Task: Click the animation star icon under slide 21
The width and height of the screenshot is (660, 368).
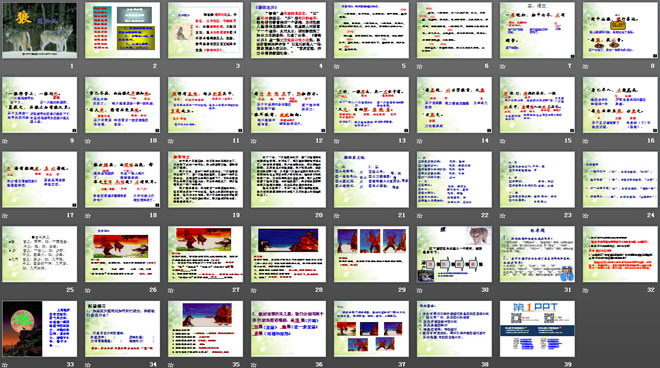Action: [x=337, y=216]
